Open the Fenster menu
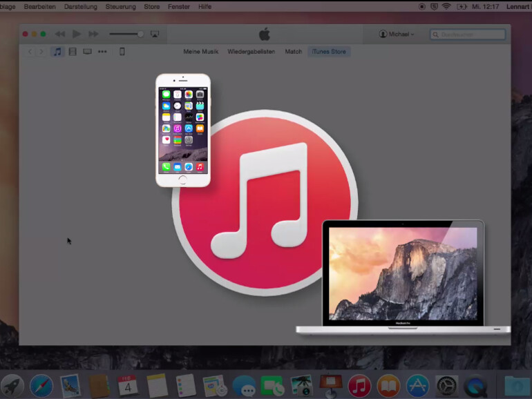The image size is (532, 399). pyautogui.click(x=179, y=6)
